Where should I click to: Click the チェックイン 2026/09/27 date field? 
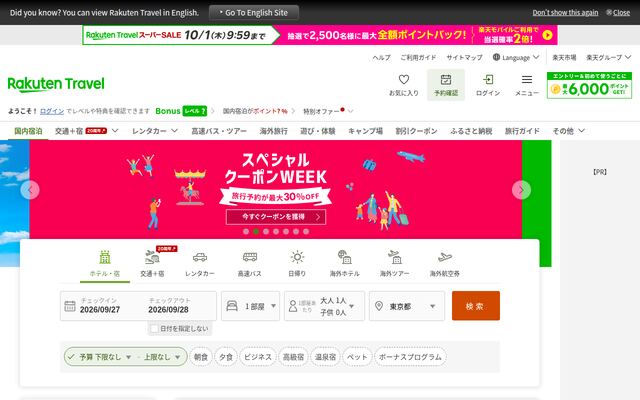(100, 306)
